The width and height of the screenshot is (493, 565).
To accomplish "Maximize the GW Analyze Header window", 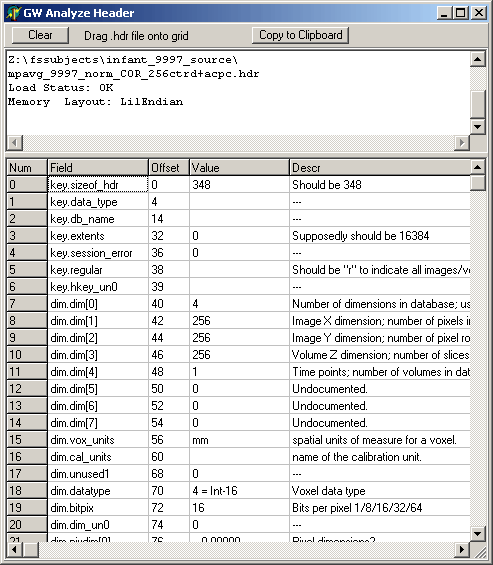I will (461, 13).
